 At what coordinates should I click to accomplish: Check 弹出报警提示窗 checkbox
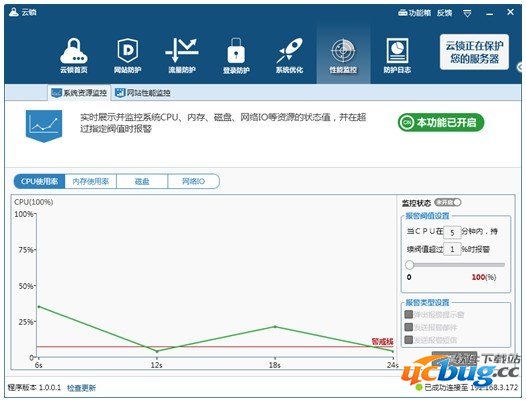[409, 314]
